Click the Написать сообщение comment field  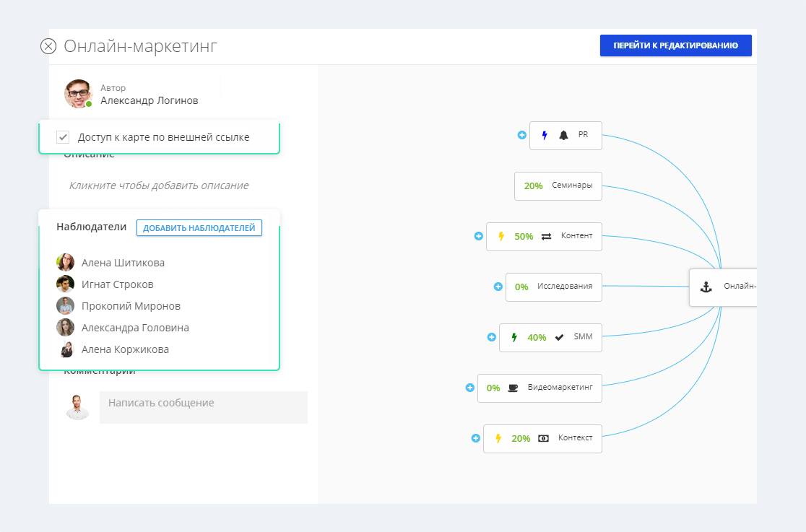[x=203, y=407]
